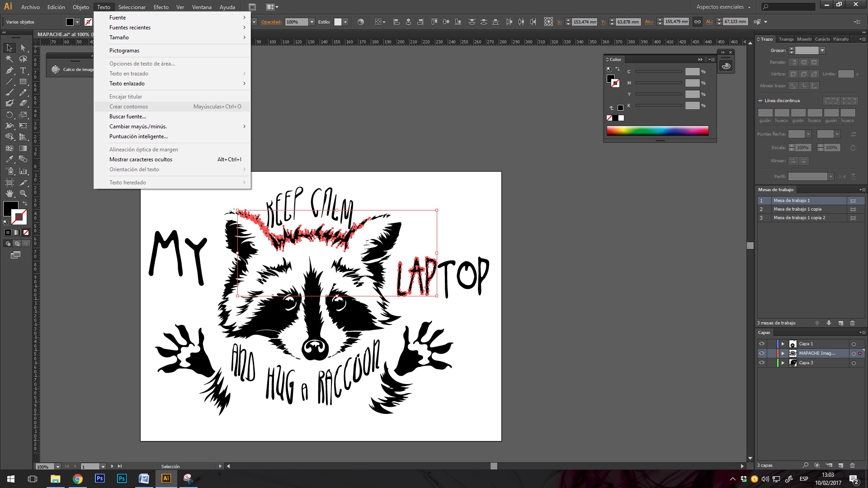
Task: Select the Artboard tool
Action: 9,182
